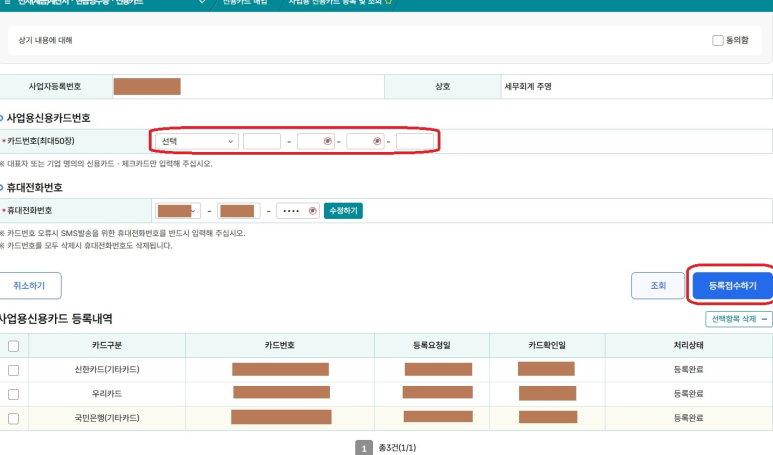Viewport: 773px width, 455px height.
Task: Go to page 1 in pagination
Action: 364,448
